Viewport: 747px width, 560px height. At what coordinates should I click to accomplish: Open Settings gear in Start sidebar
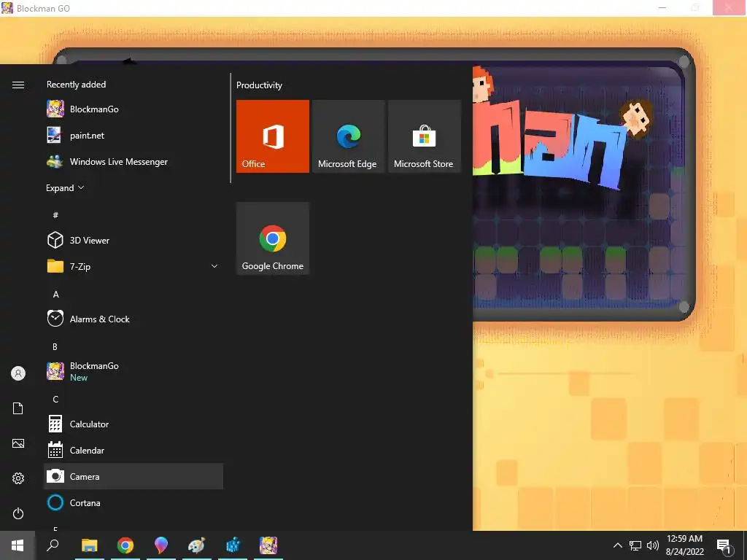pos(18,478)
